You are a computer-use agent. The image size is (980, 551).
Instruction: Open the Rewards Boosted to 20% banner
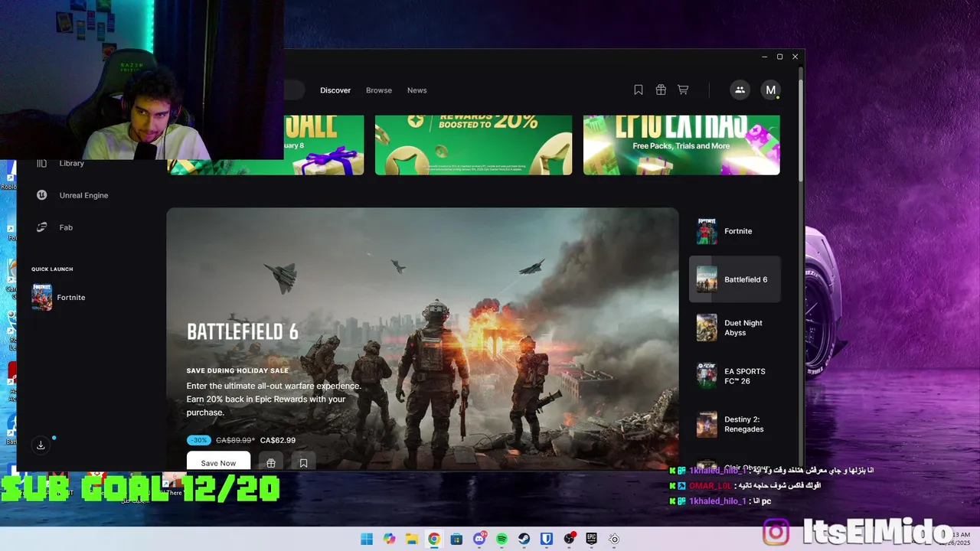pyautogui.click(x=473, y=145)
